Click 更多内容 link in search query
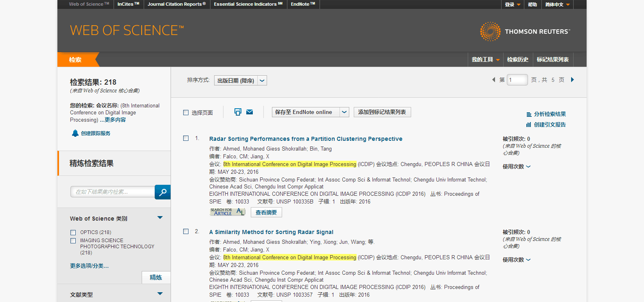 click(115, 120)
